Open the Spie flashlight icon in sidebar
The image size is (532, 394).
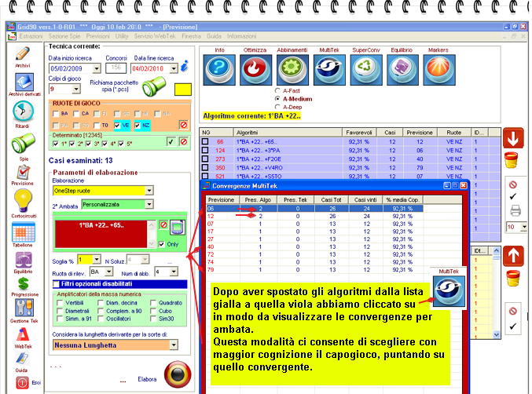[x=23, y=143]
